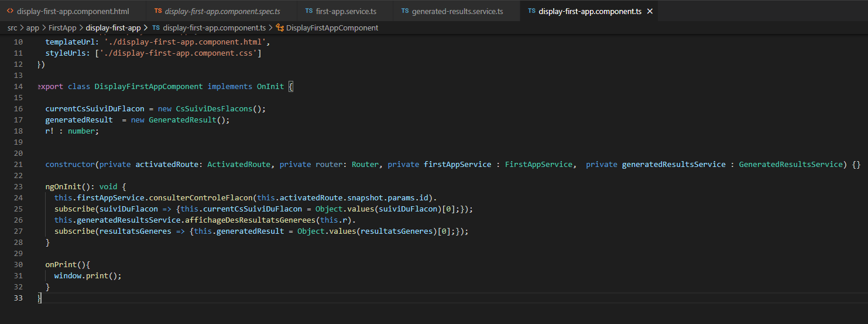Click the TS file icon in the breadcrumb

click(x=156, y=28)
